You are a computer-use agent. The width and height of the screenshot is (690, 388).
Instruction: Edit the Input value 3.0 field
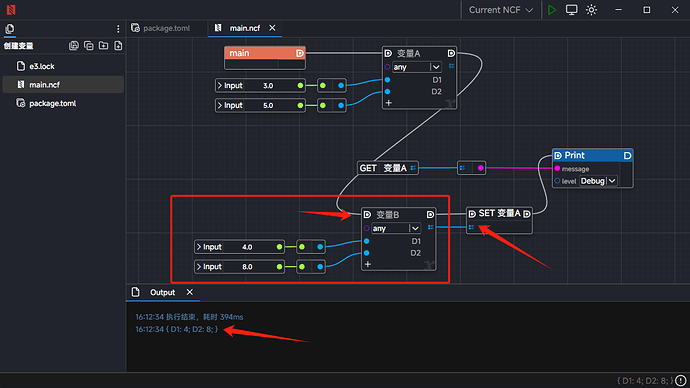[268, 85]
